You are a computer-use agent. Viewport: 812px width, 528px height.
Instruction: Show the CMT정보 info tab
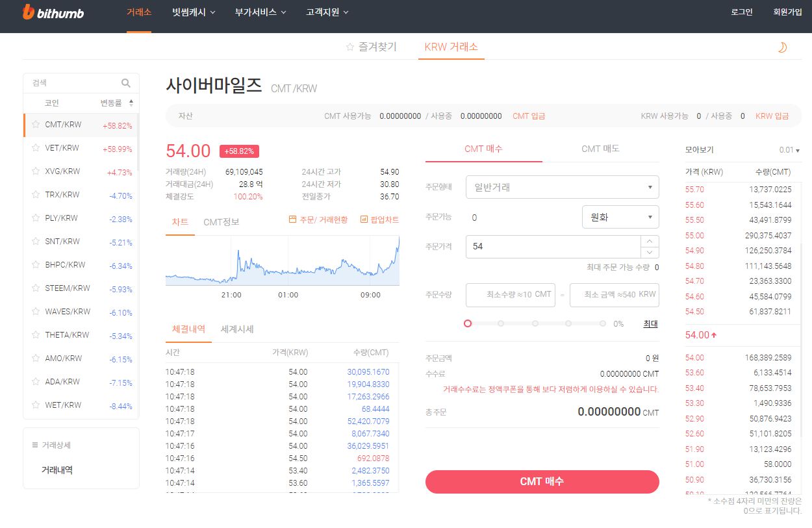tap(221, 222)
